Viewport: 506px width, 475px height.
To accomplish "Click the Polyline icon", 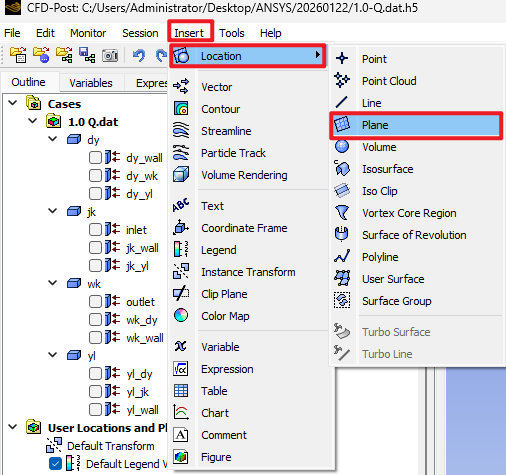I will click(x=342, y=256).
